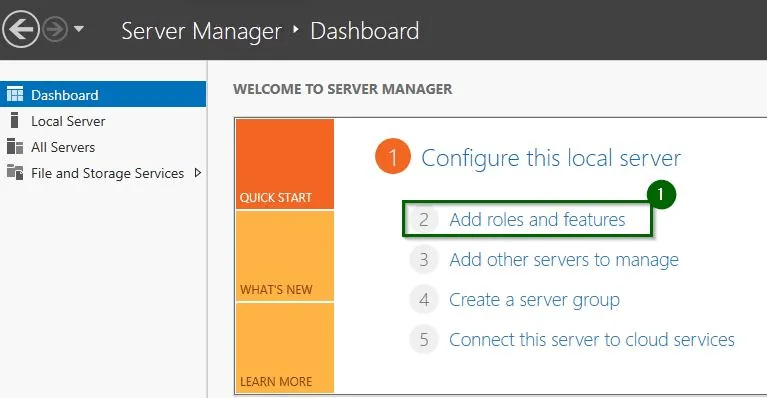
Task: Click Configure this local server link
Action: pos(551,158)
